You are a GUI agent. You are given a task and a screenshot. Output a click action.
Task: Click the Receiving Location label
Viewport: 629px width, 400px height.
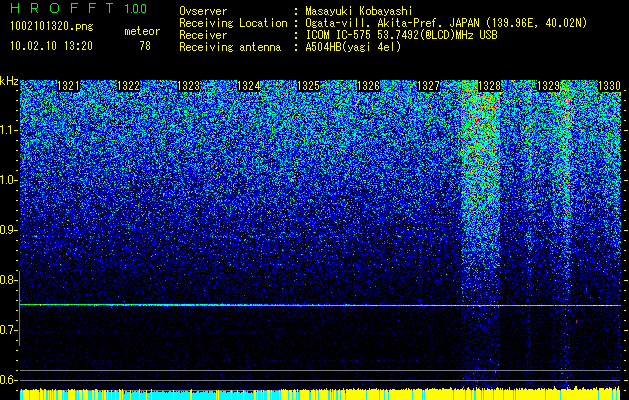pyautogui.click(x=233, y=23)
